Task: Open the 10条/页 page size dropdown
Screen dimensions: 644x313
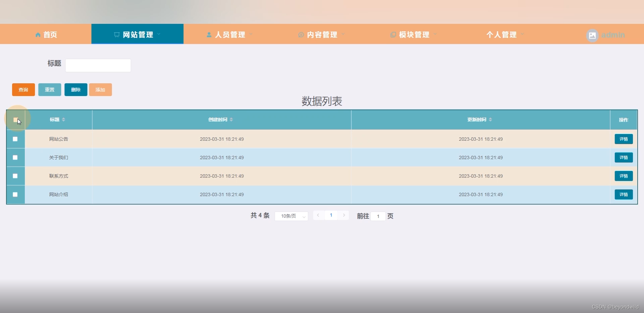Action: pyautogui.click(x=290, y=216)
